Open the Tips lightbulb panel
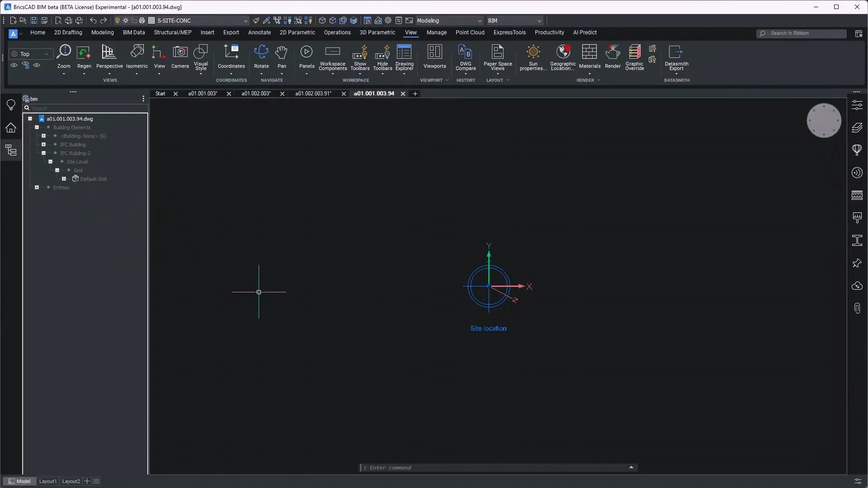The height and width of the screenshot is (488, 868). coord(11,105)
